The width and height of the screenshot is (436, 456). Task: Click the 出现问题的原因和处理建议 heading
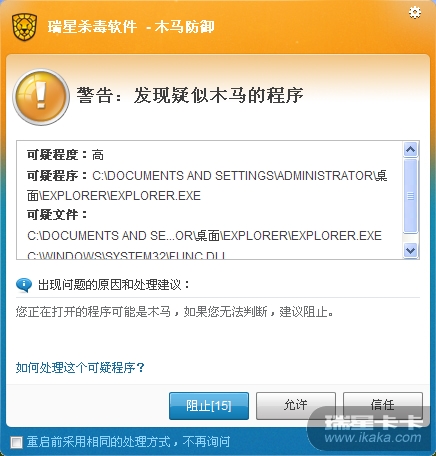114,285
